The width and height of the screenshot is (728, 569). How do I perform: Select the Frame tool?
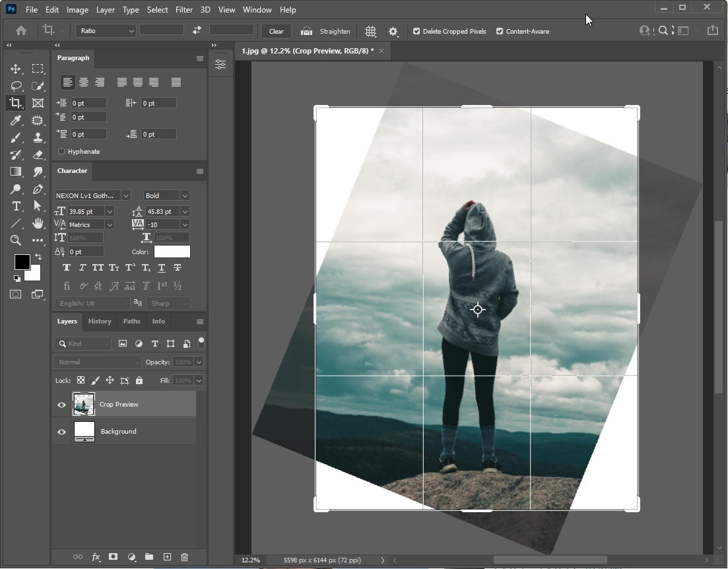[x=38, y=103]
